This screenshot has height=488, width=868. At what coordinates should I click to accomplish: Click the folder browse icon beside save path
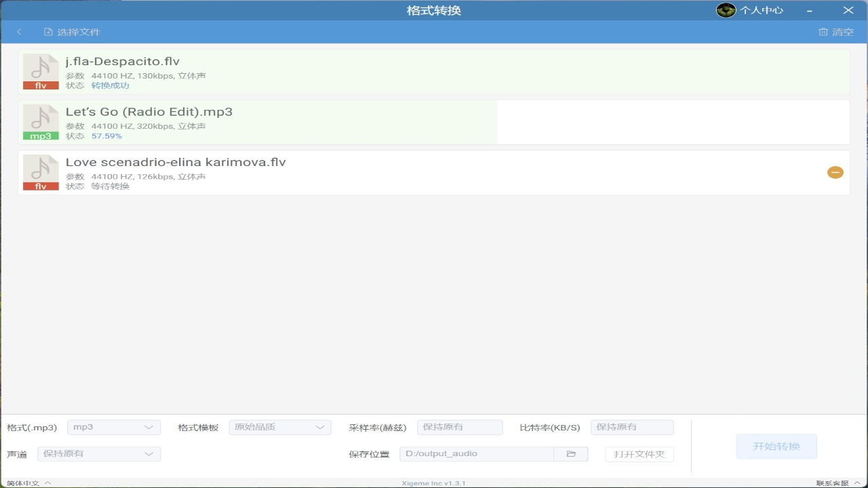point(571,454)
